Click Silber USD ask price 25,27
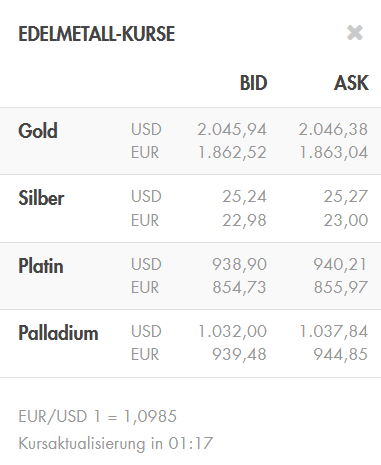Screen dimensions: 381x465 pos(346,196)
